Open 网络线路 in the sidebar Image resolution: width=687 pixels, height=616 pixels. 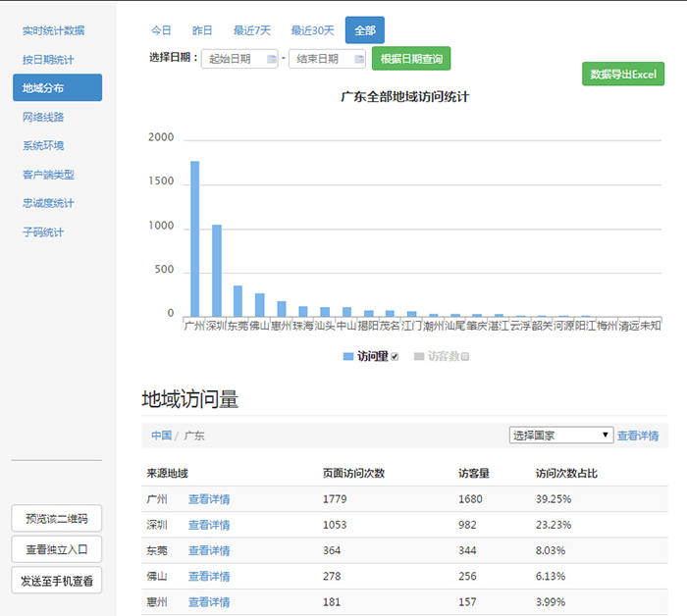click(x=43, y=117)
